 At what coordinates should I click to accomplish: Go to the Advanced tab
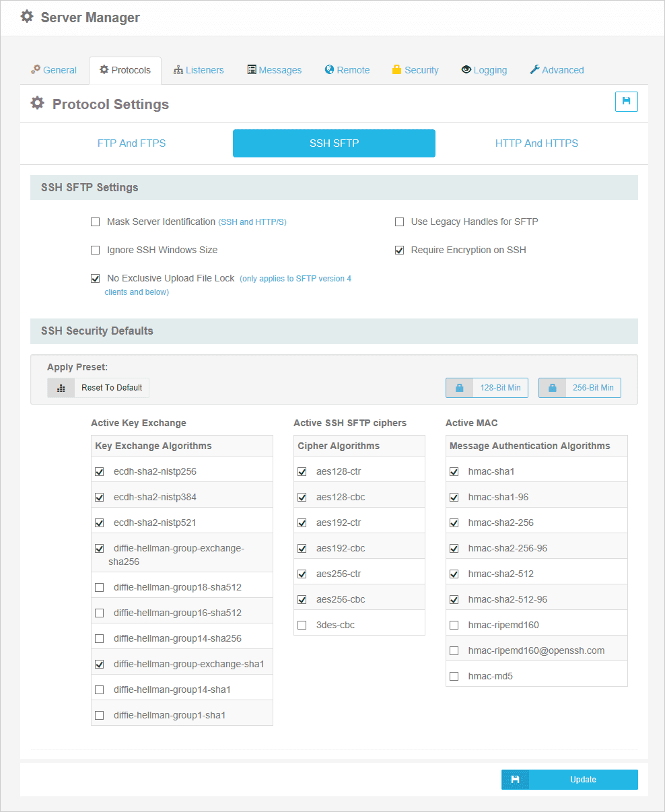pos(557,70)
